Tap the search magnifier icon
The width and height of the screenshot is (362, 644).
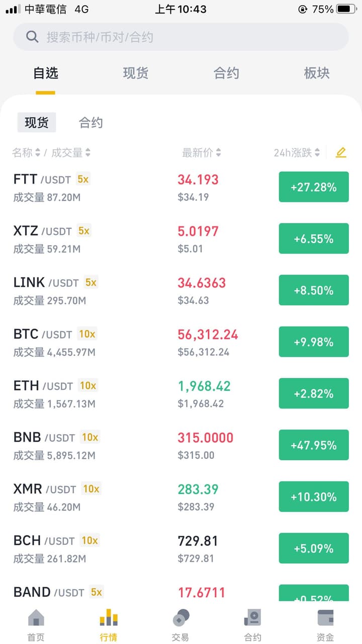click(32, 37)
